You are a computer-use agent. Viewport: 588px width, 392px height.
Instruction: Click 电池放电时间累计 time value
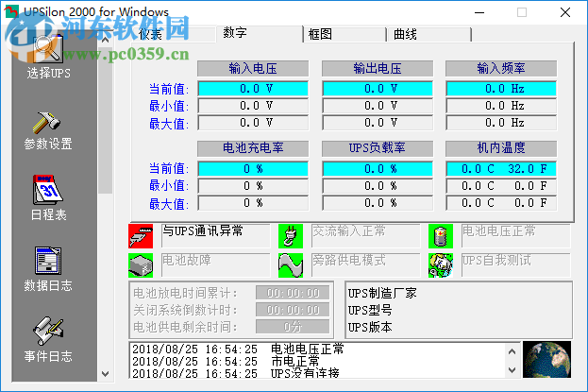click(x=293, y=293)
